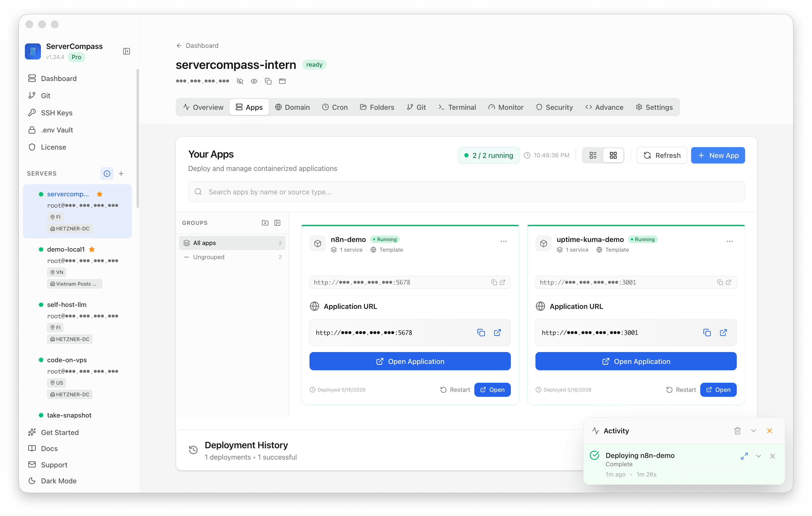This screenshot has height=516, width=812.
Task: Open small uptime-kuma port 3001 link icon
Action: click(x=728, y=283)
